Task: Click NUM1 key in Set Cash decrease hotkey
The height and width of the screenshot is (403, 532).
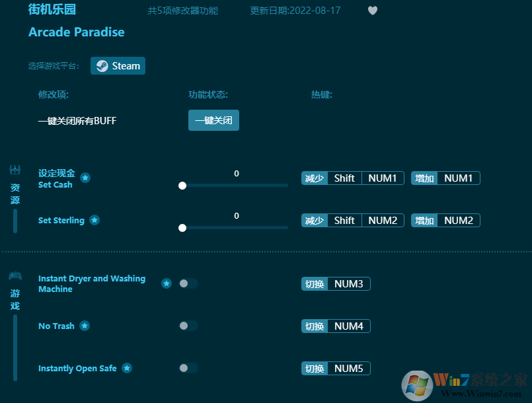Action: 383,178
